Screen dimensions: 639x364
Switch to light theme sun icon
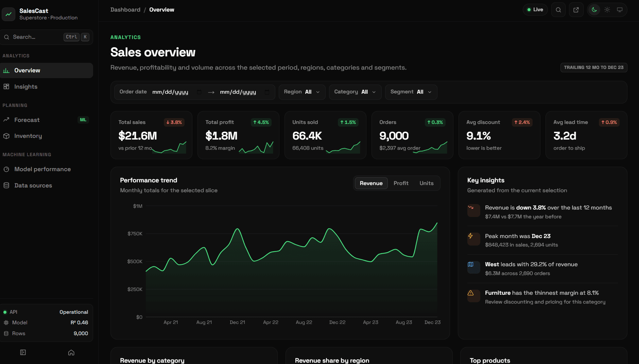point(607,10)
